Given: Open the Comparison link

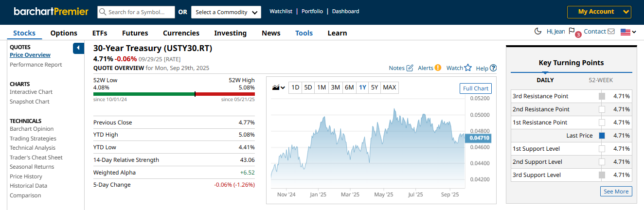Looking at the screenshot, I should (25, 195).
